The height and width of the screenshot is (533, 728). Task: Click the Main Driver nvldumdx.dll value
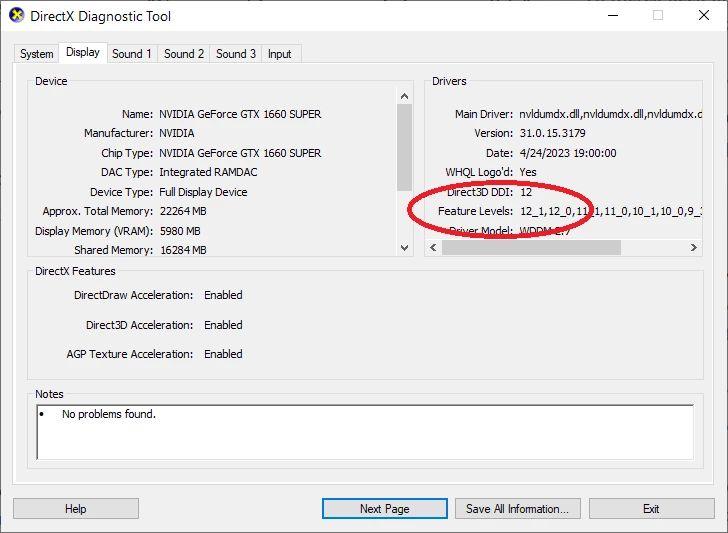611,114
